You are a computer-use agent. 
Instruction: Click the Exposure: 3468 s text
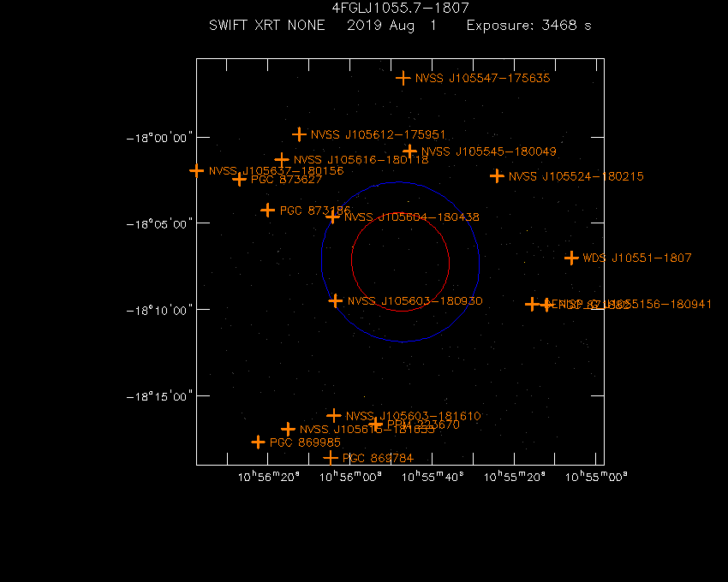(528, 25)
